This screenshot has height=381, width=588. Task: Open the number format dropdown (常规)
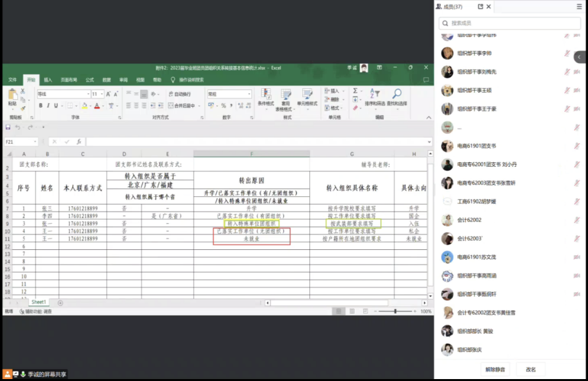[x=229, y=94]
